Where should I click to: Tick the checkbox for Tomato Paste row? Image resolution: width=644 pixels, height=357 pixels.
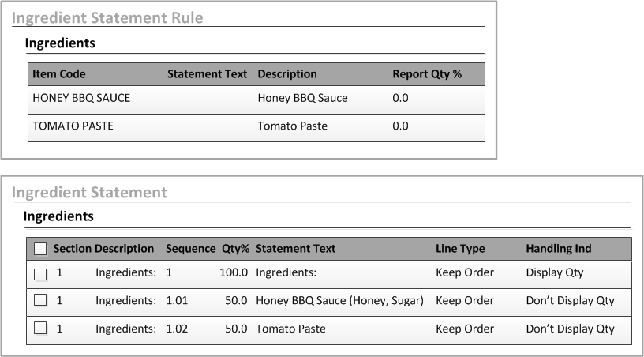pos(40,328)
